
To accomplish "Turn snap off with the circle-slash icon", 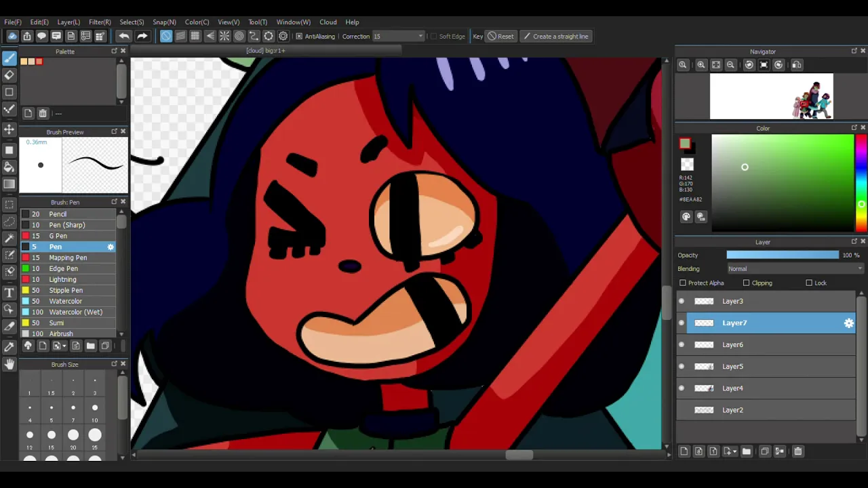I will (x=166, y=36).
